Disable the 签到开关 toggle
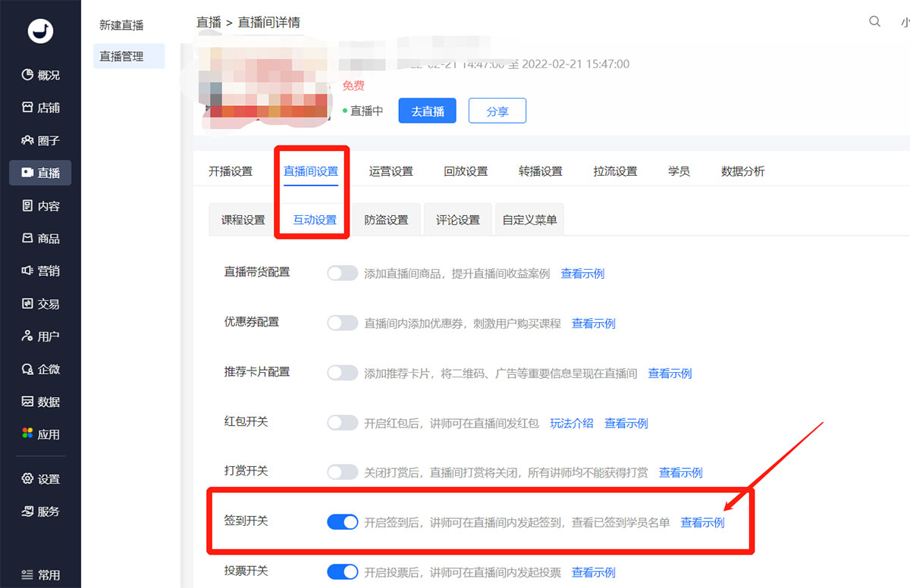Screen dimensions: 910x588 coord(342,522)
